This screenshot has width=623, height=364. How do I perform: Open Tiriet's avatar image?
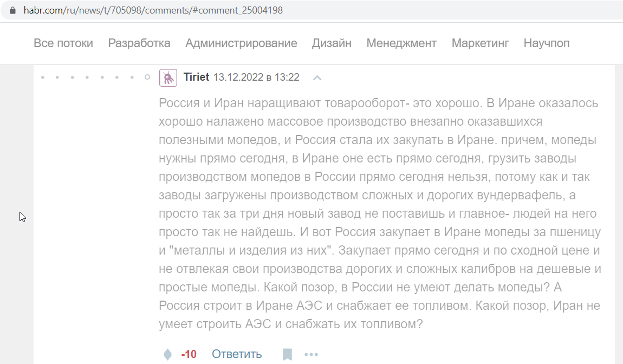click(168, 77)
